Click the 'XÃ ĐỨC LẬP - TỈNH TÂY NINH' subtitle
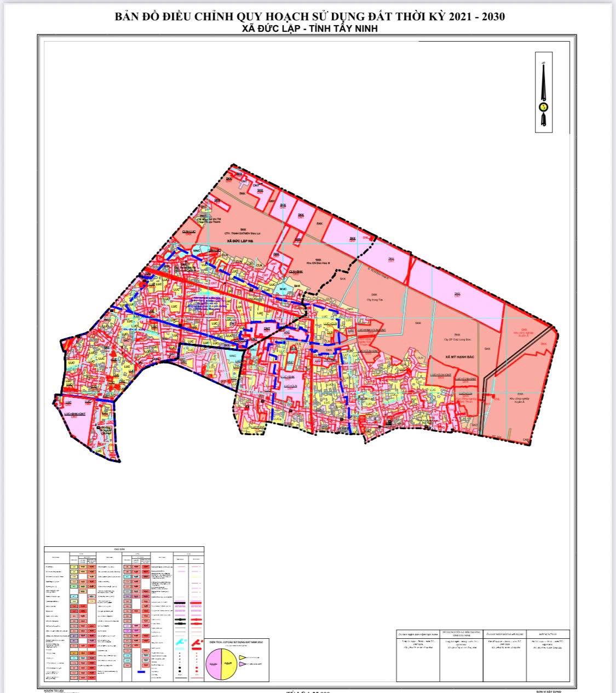 pyautogui.click(x=309, y=28)
